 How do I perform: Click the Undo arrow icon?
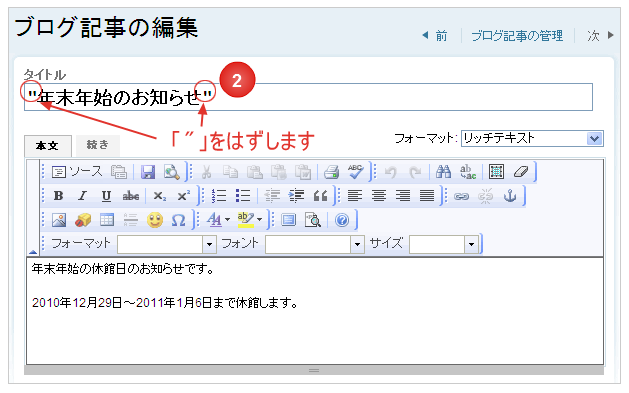(390, 172)
